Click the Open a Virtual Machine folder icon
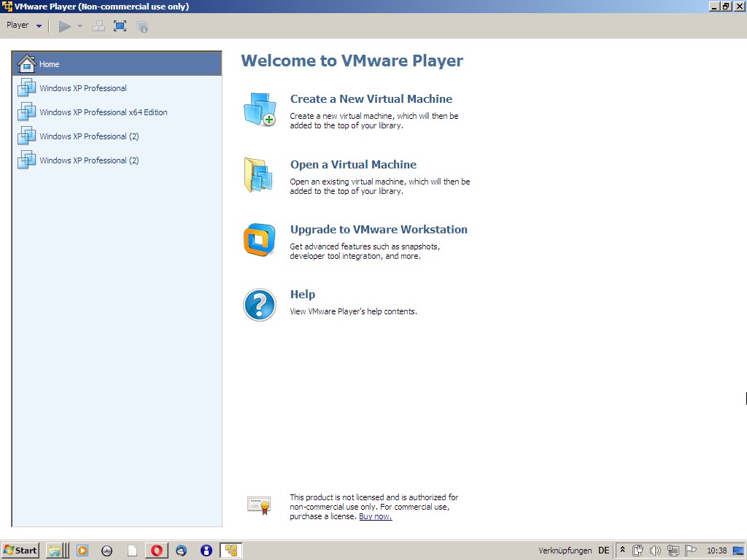The height and width of the screenshot is (560, 747). tap(260, 175)
